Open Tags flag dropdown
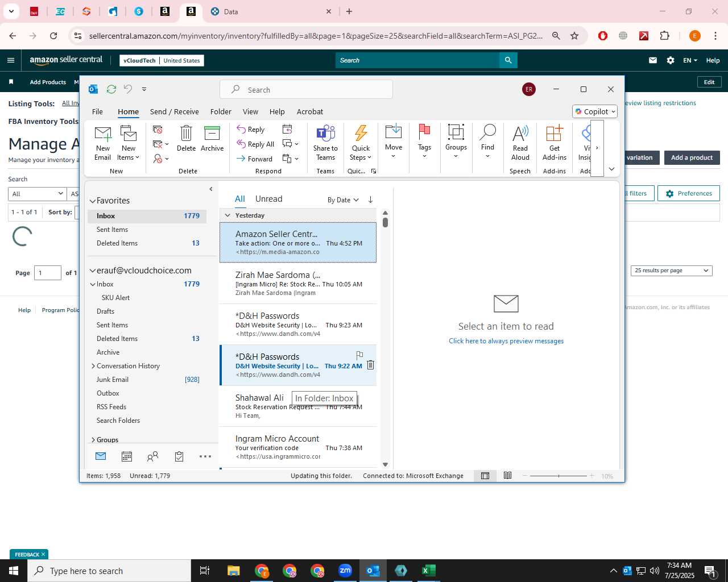Image resolution: width=728 pixels, height=582 pixels. [424, 142]
